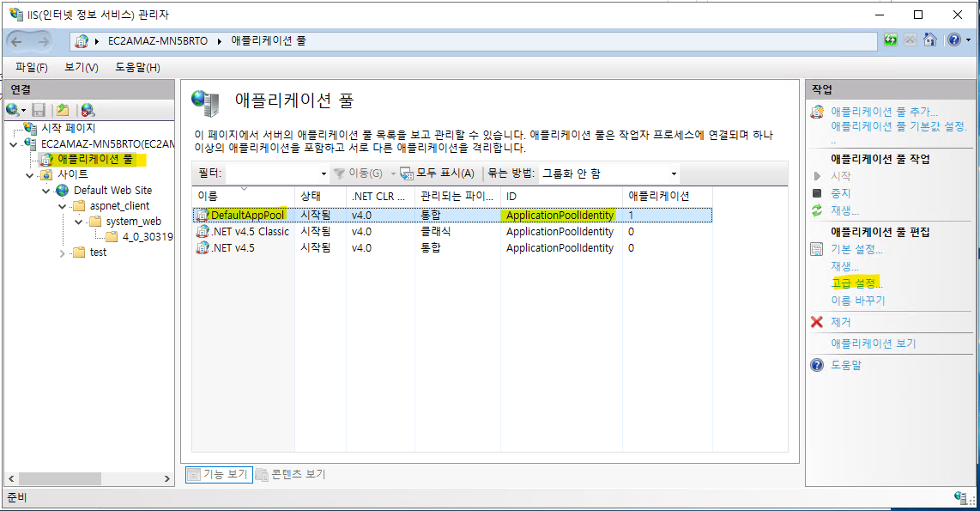Collapse the 사이트 tree node
980x511 pixels.
29,175
